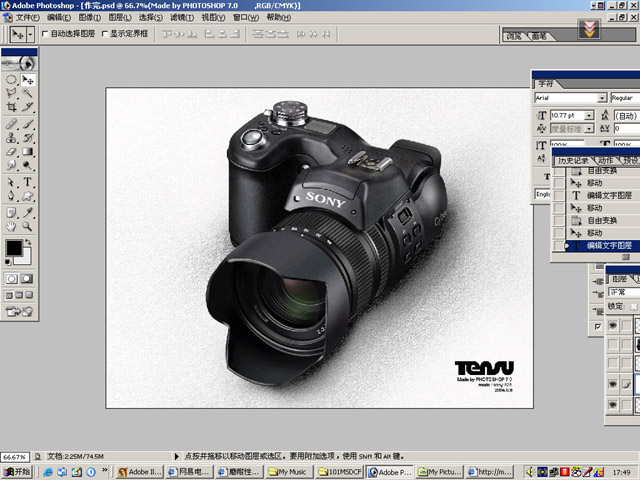Toggle visibility eye of bottom visible layer
This screenshot has height=480, width=640.
pos(613,404)
